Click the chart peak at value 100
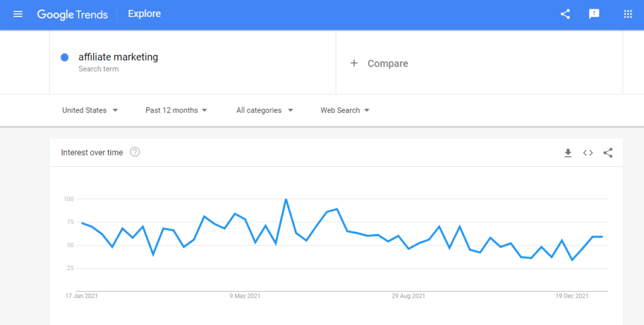 (x=286, y=199)
